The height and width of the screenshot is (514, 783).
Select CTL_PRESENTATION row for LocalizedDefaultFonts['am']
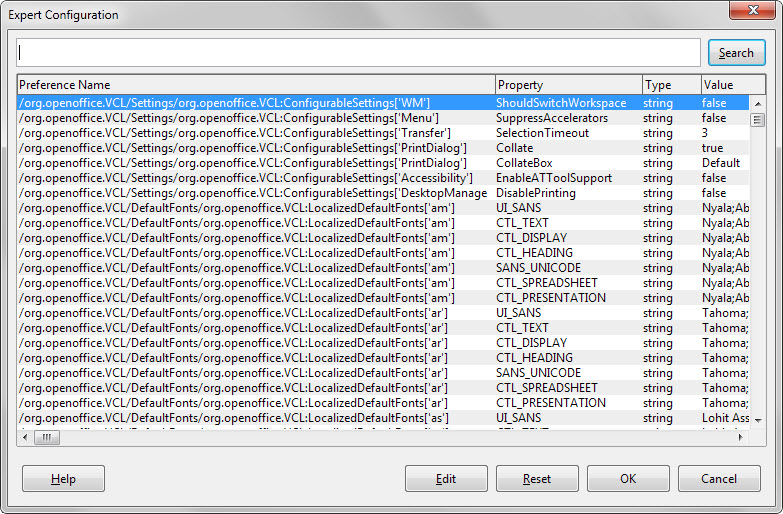click(x=383, y=298)
